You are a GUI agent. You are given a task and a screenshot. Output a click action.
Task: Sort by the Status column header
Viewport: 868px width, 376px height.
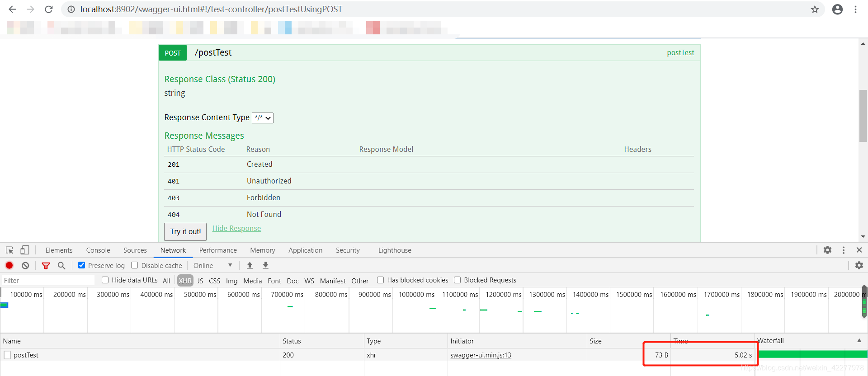coord(322,341)
